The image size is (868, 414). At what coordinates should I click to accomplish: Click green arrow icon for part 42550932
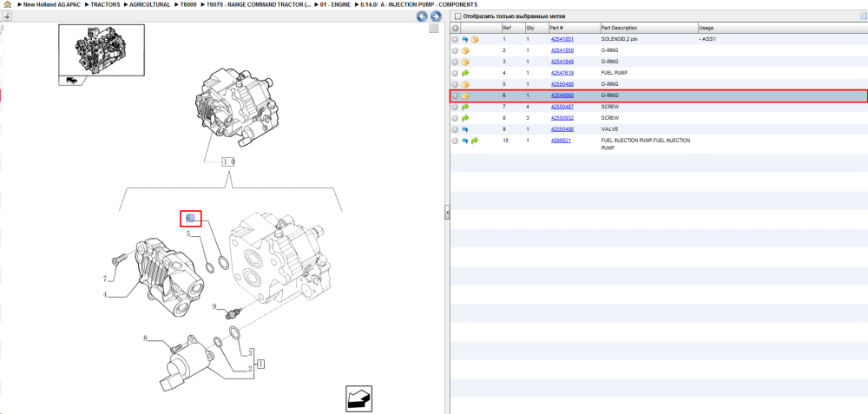[x=465, y=118]
